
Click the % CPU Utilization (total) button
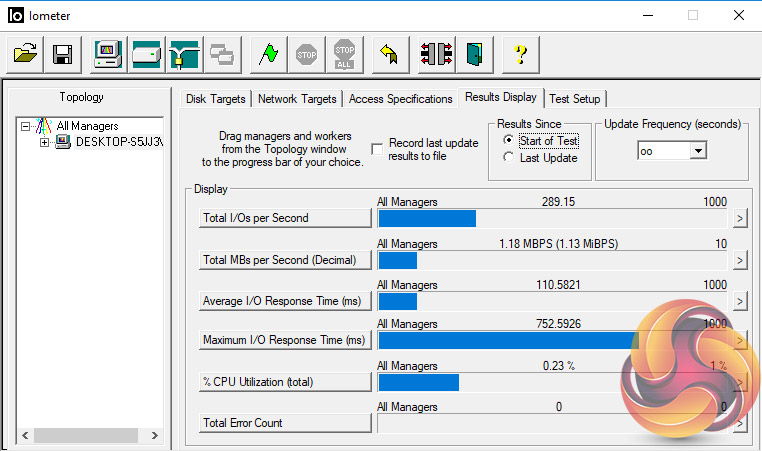pyautogui.click(x=285, y=382)
